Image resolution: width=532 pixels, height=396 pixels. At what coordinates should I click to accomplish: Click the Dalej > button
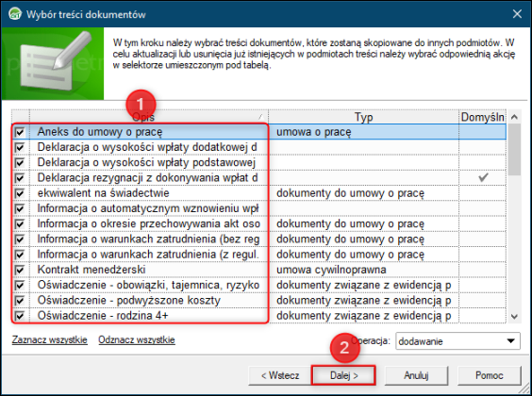click(x=343, y=375)
